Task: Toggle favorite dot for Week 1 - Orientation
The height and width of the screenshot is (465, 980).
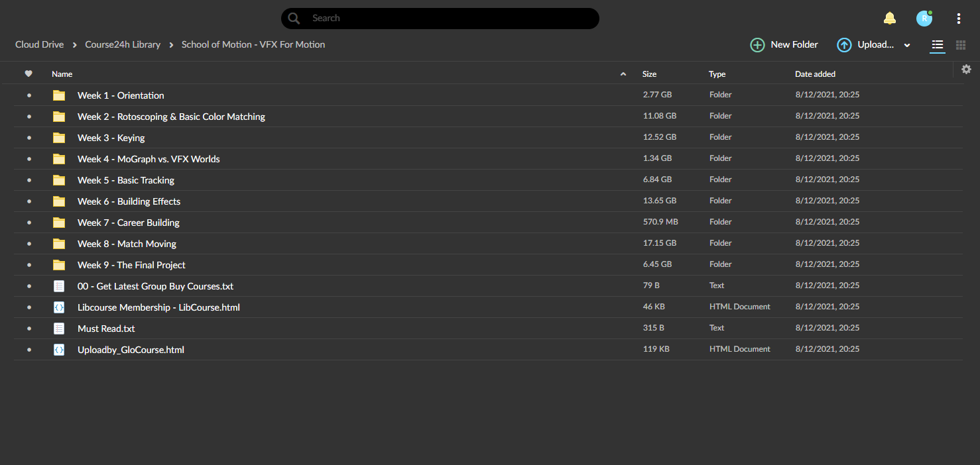Action: [29, 95]
